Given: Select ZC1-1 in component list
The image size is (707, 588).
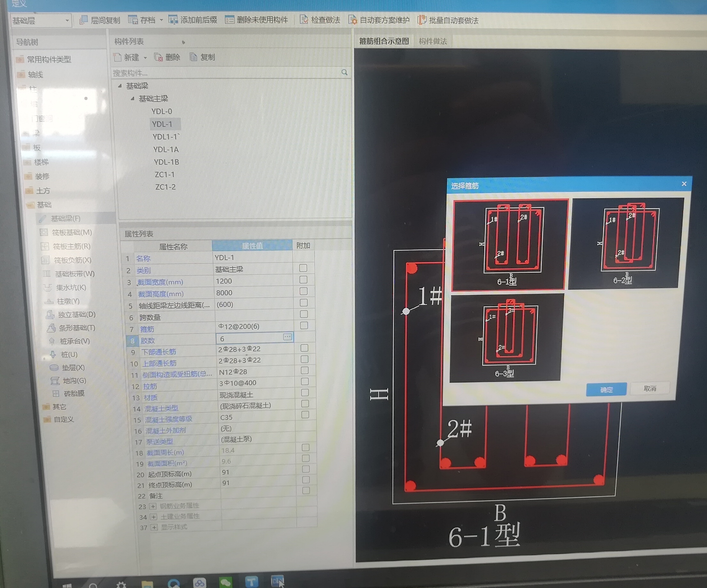Looking at the screenshot, I should [x=165, y=174].
